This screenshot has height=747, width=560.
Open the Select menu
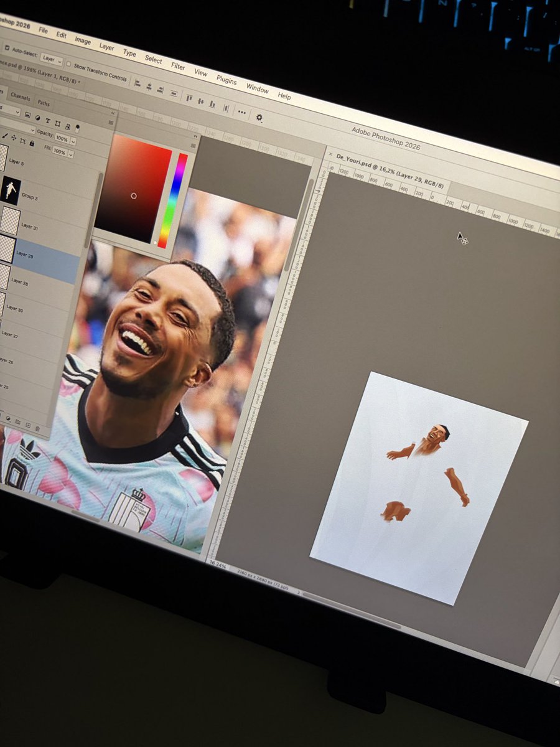point(153,59)
